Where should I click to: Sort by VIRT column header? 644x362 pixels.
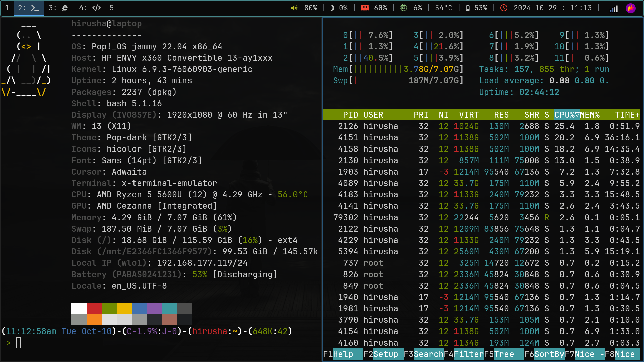(x=469, y=115)
